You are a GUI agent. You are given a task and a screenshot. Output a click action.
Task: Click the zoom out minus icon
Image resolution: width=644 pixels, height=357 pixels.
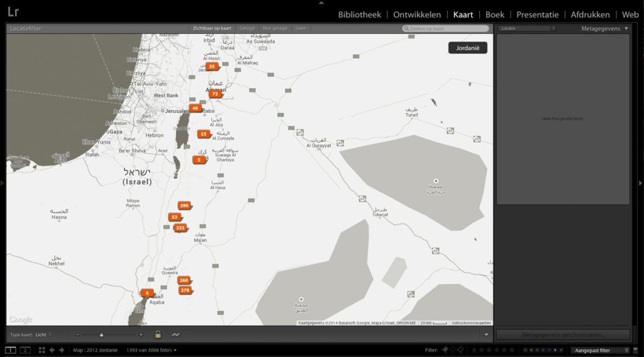[x=77, y=335]
